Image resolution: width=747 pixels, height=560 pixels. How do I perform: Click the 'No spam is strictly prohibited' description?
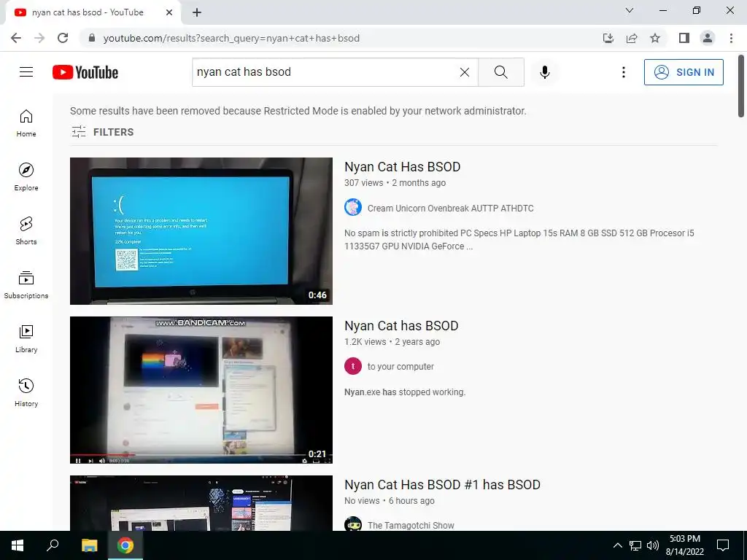[x=519, y=239]
